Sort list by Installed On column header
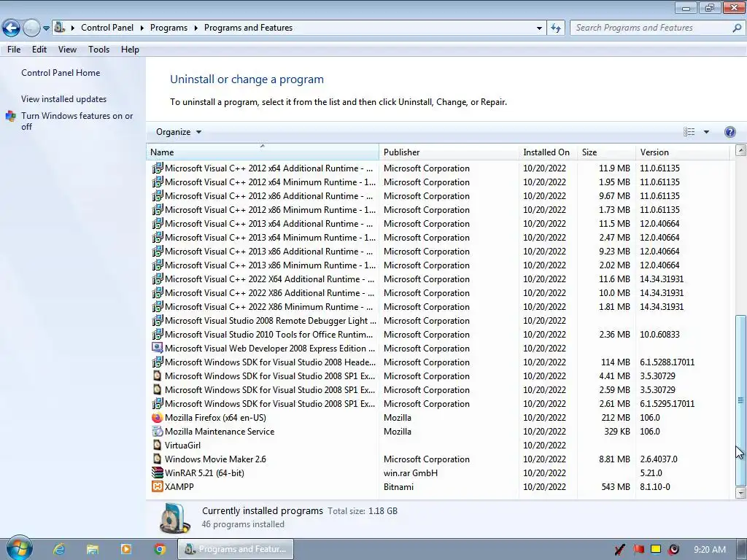The image size is (747, 560). point(548,152)
